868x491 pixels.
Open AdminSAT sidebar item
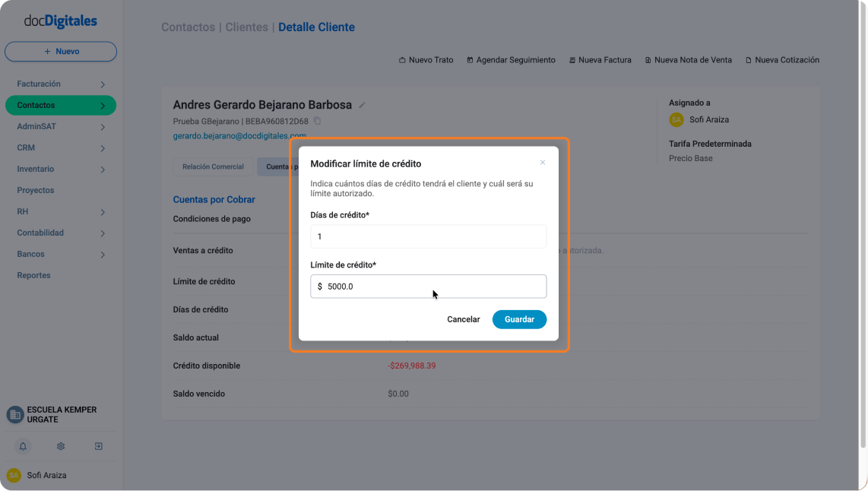(x=36, y=127)
